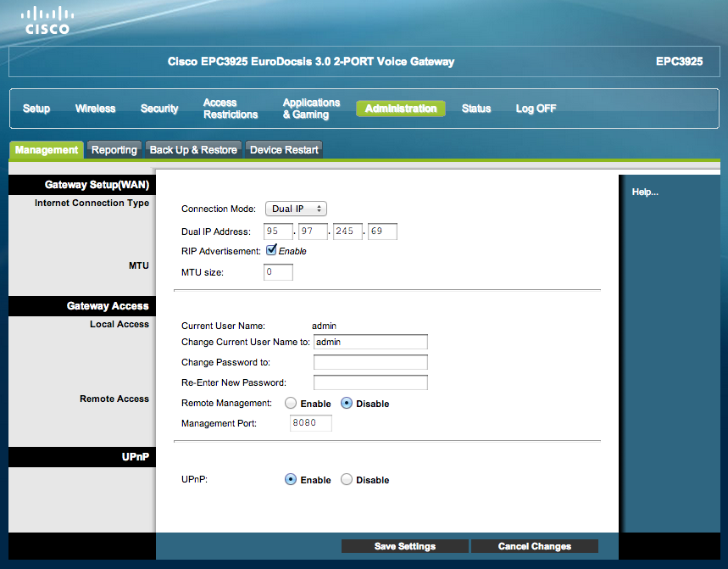Click Re-Enter New Password field

370,382
